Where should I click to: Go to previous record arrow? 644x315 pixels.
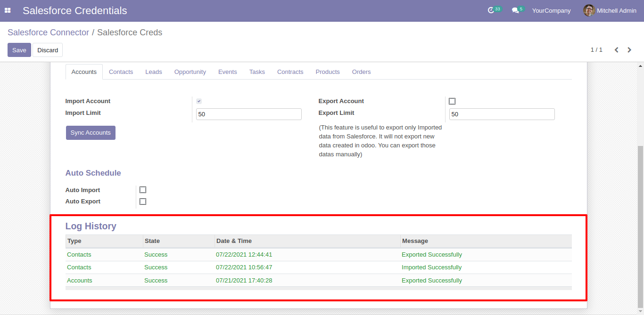coord(616,50)
